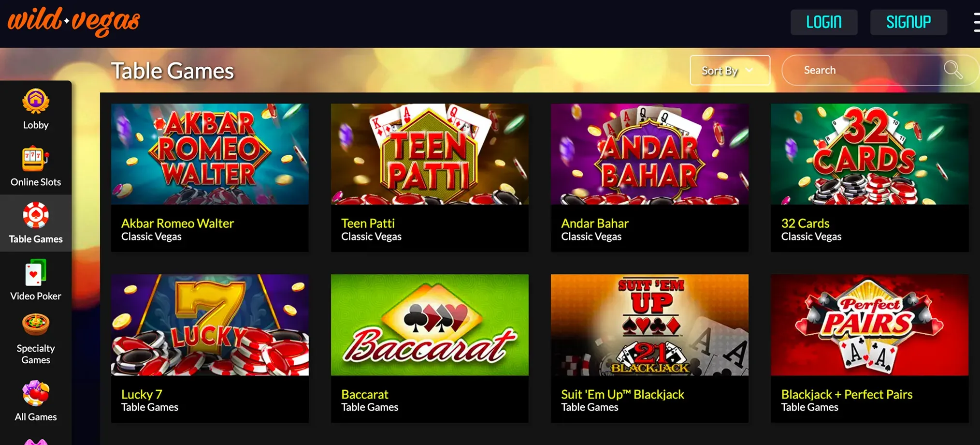This screenshot has width=980, height=445.
Task: Click the Lucky 7 title link
Action: tap(142, 394)
